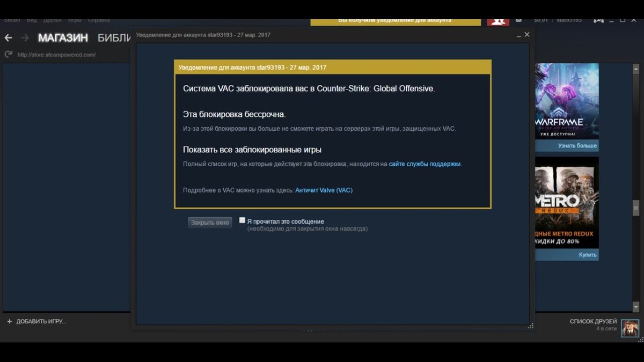Screen dimensions: 644x362
Task: Open the Справка menu
Action: coord(99,20)
